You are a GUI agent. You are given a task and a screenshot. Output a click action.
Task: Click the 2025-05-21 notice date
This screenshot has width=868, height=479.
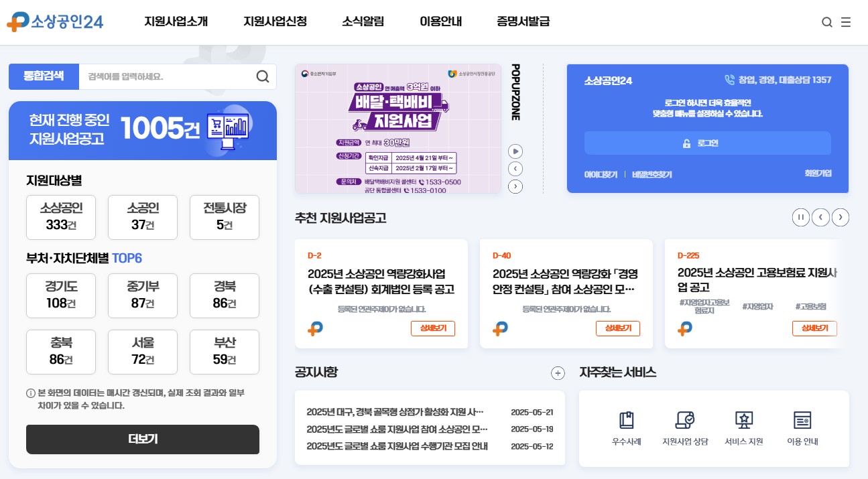[x=532, y=412]
